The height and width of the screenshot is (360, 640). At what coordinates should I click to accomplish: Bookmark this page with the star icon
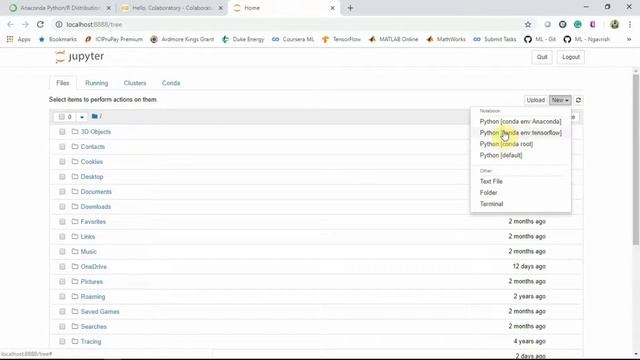[x=528, y=24]
